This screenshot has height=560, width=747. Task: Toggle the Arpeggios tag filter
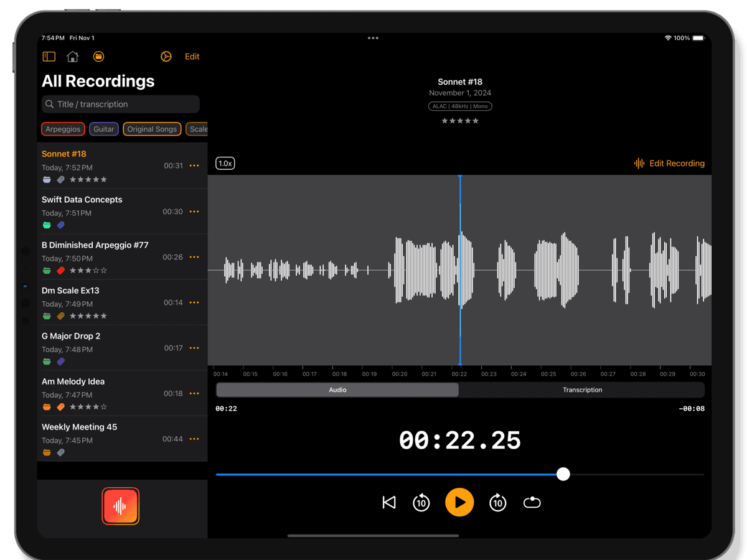click(63, 129)
